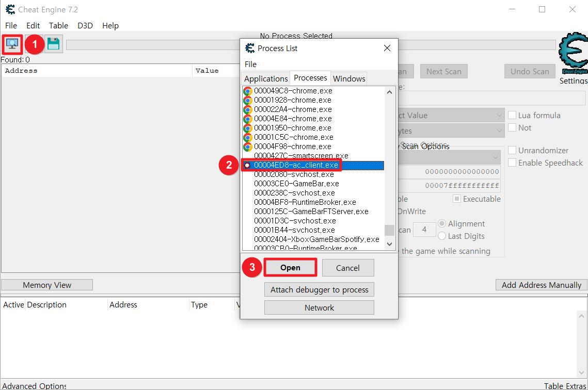Click the Chrome icon for 00001928-chrome.exe

[x=247, y=101]
